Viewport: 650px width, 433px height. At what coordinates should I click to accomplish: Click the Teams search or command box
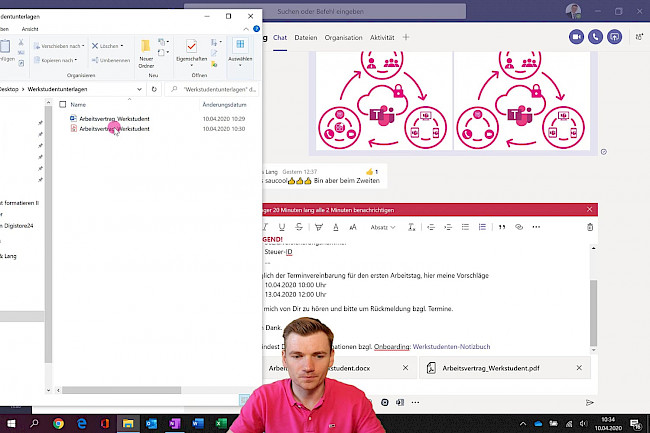pos(325,12)
